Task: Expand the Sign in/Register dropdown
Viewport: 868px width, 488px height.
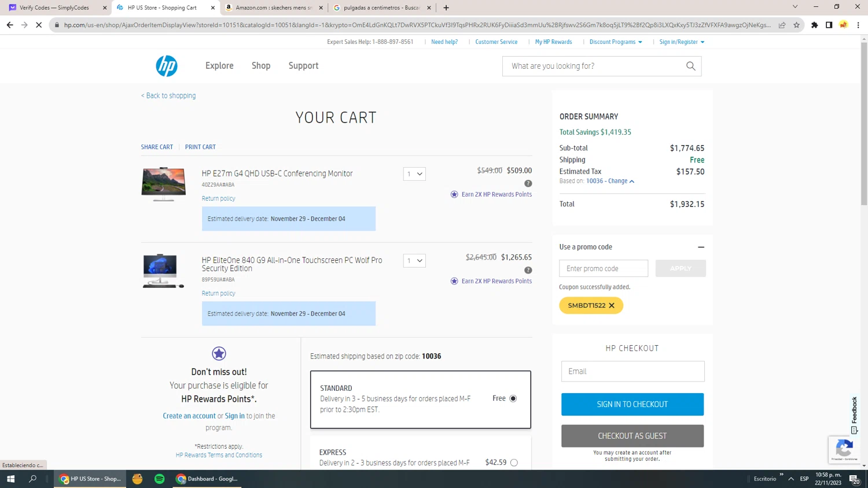Action: click(x=682, y=42)
